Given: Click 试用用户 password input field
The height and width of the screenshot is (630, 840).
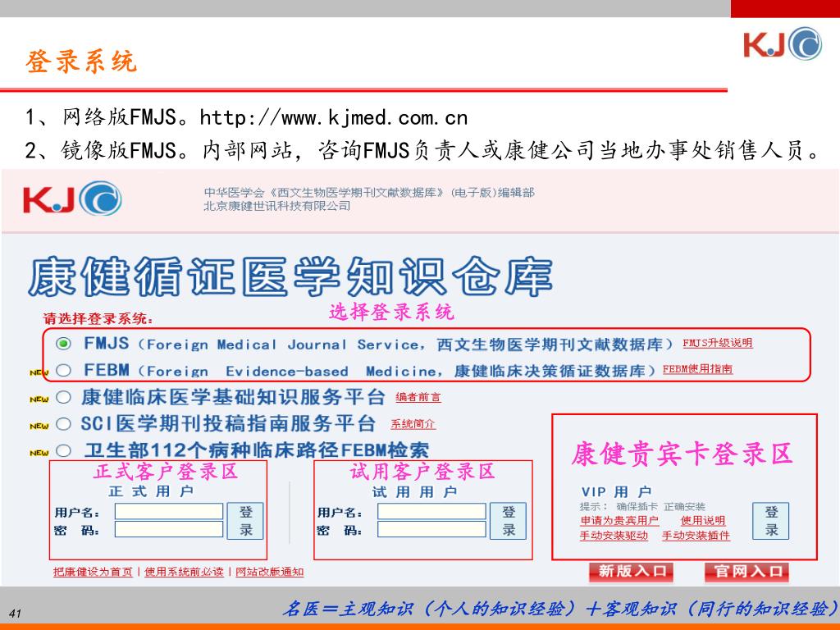Looking at the screenshot, I should 431,529.
